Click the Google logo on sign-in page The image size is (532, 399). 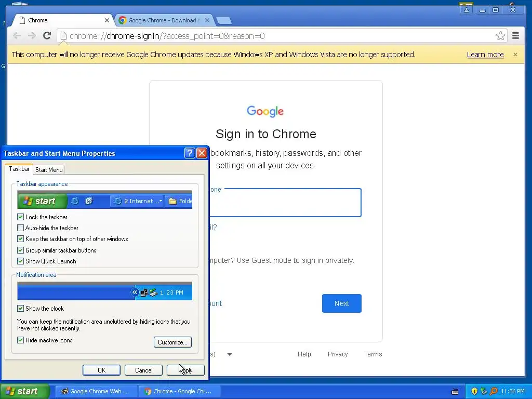click(265, 111)
